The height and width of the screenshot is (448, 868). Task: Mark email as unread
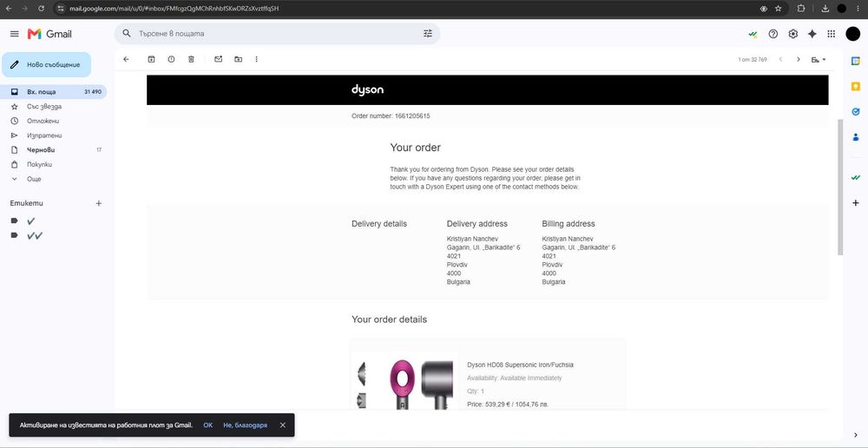[x=218, y=59]
